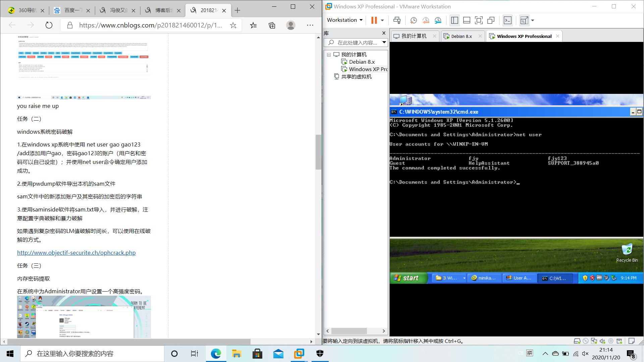Collapse the 我的计算机 tree node
The width and height of the screenshot is (644, 362).
(x=329, y=55)
